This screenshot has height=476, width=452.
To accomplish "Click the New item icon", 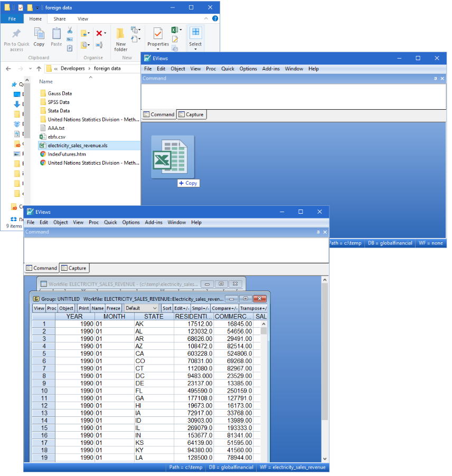I will click(x=134, y=30).
